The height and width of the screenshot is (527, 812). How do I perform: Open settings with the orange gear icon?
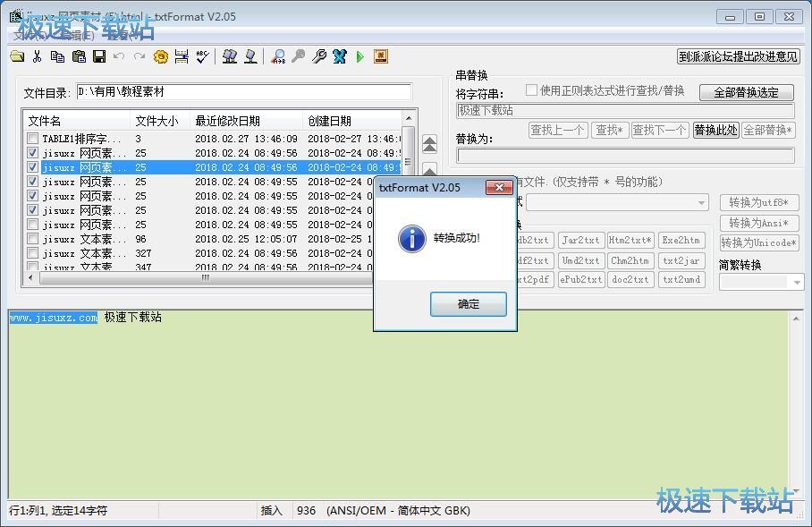point(161,56)
